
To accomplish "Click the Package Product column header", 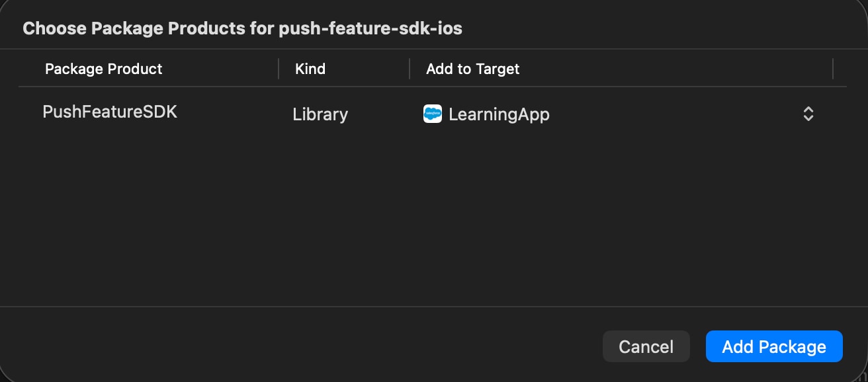I will pos(103,69).
